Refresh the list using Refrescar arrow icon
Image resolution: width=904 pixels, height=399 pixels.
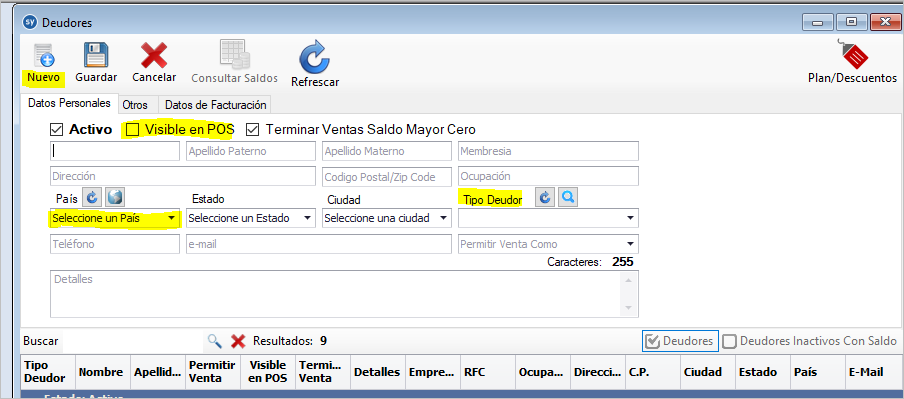(314, 57)
